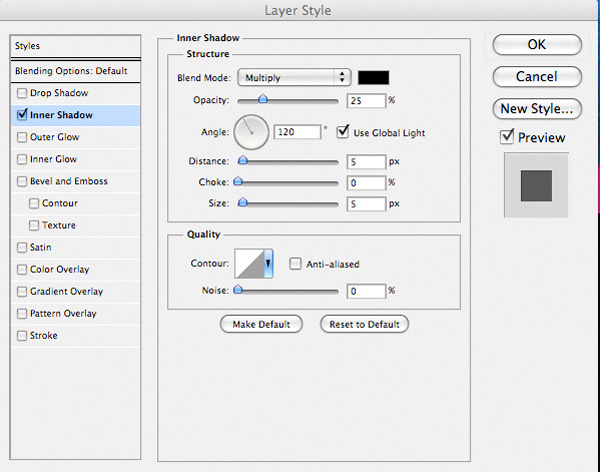The width and height of the screenshot is (600, 472).
Task: Enable the Drop Shadow checkbox
Action: coord(22,93)
